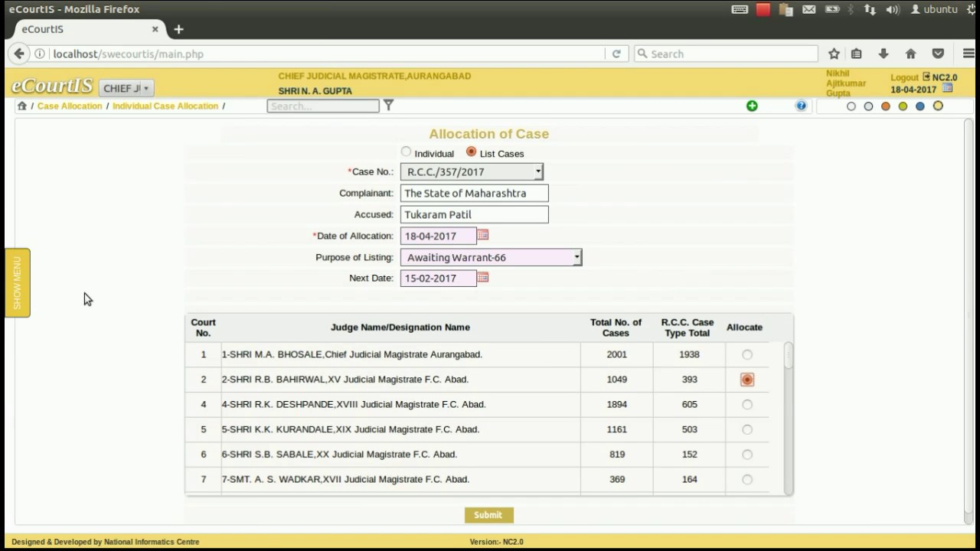980x551 pixels.
Task: Click the Next Date field
Action: pyautogui.click(x=438, y=278)
